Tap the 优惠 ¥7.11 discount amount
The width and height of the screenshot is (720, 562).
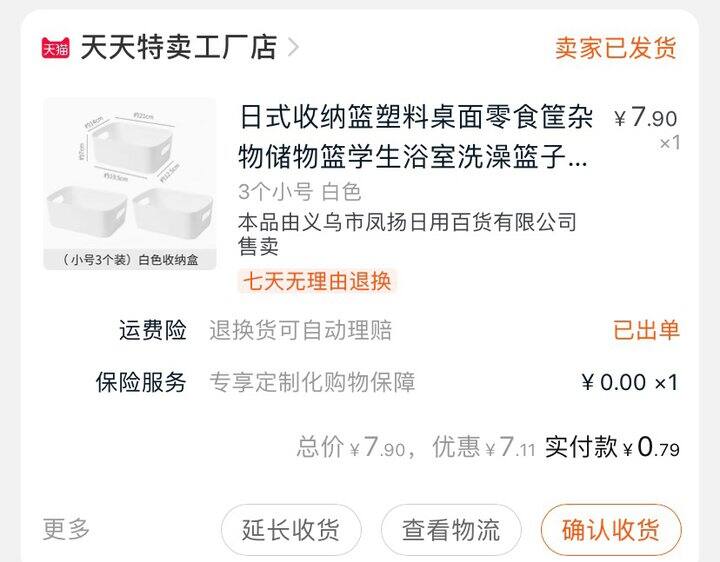coord(484,447)
